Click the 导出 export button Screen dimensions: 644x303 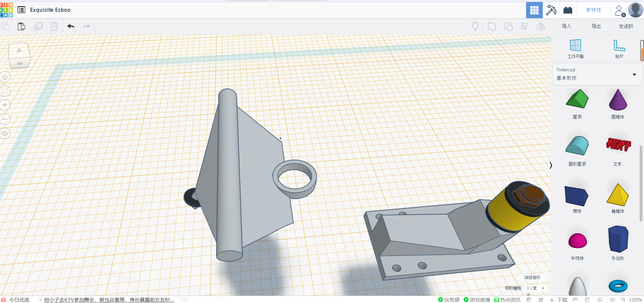tap(596, 26)
